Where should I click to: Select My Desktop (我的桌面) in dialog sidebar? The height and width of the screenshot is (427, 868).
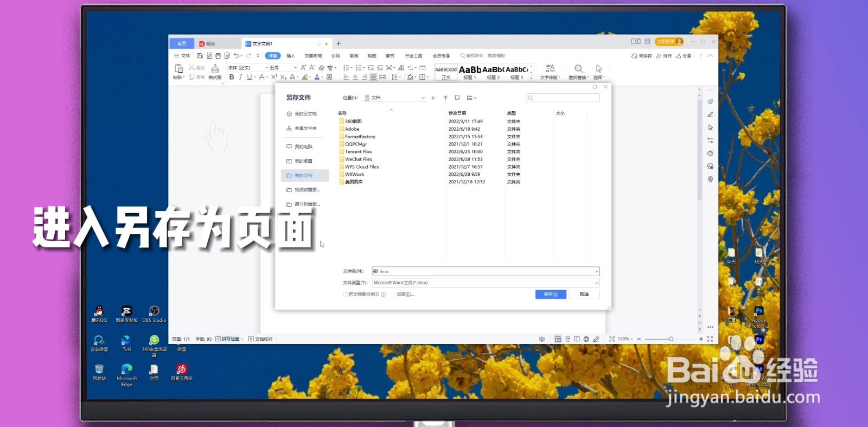coord(299,161)
